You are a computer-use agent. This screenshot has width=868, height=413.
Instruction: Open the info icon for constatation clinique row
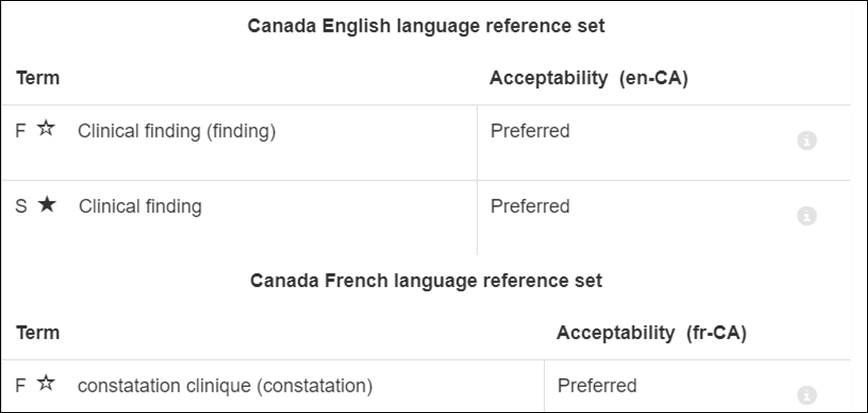807,395
